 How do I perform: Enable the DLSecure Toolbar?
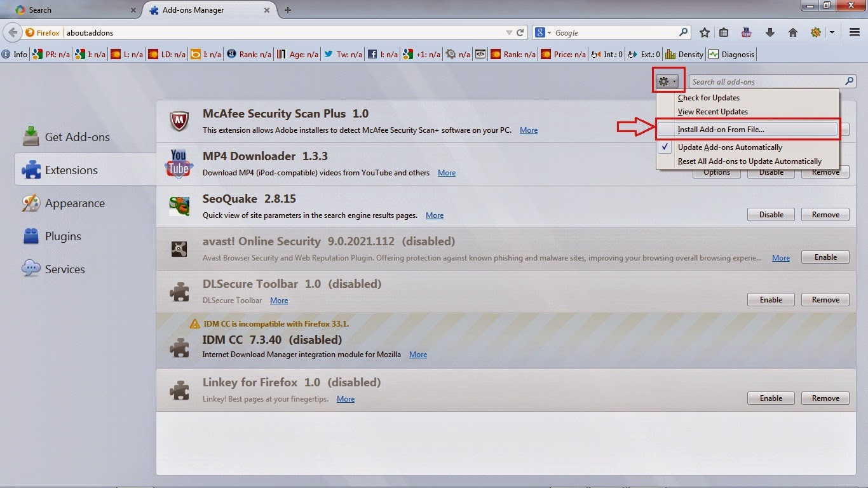click(x=771, y=300)
